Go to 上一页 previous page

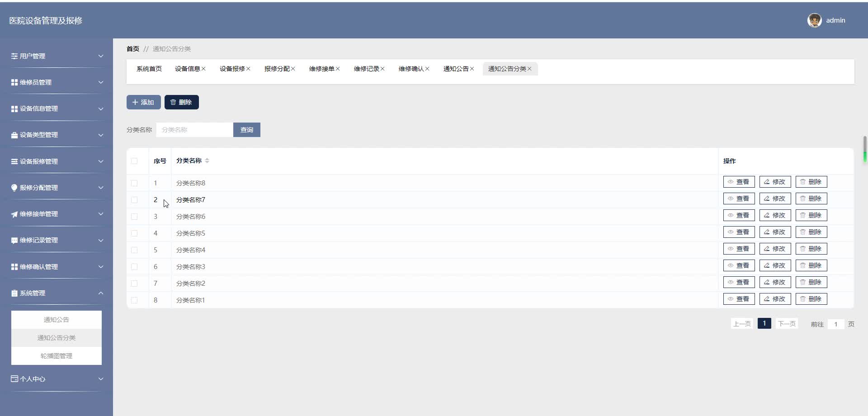[742, 324]
